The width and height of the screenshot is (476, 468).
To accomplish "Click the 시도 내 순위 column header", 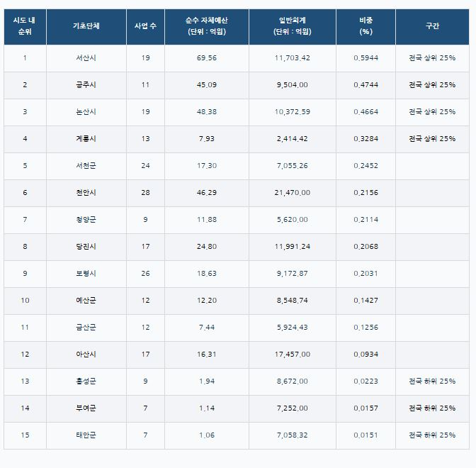I will [25, 26].
